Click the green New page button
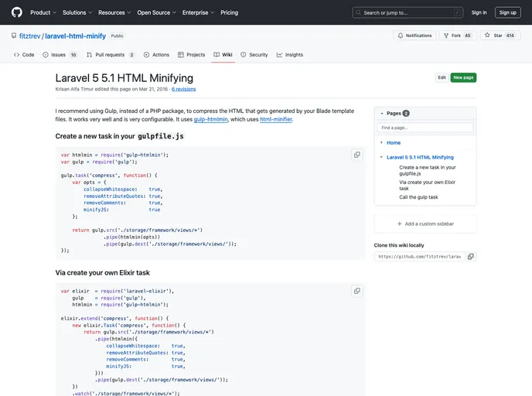 point(463,77)
